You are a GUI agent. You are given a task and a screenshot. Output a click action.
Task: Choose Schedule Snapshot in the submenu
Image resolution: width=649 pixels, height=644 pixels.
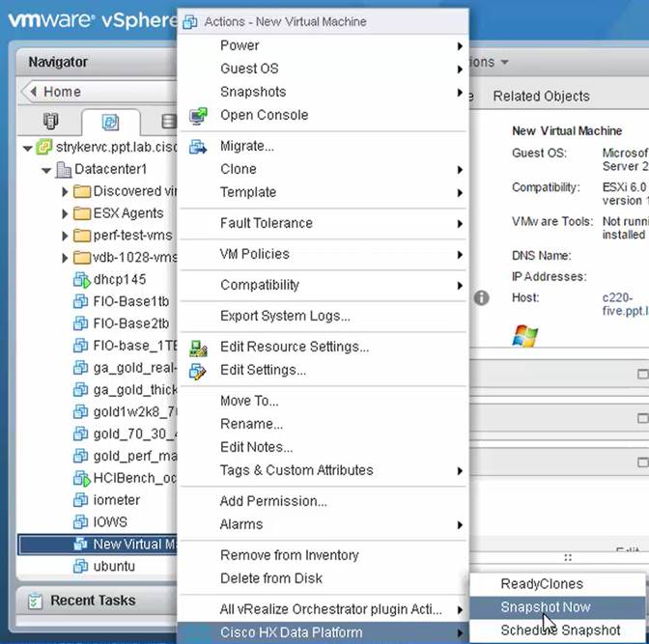(557, 630)
